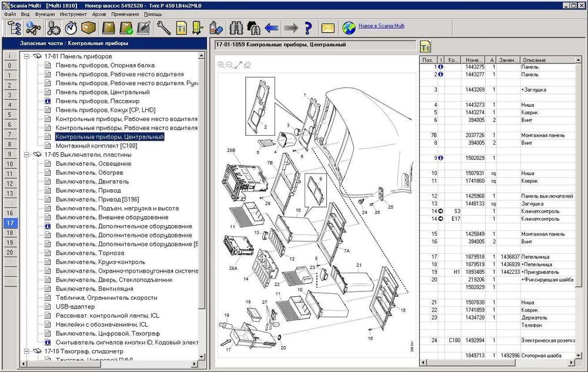
Task: Click the yellow envelope mail icon
Action: pos(328,28)
